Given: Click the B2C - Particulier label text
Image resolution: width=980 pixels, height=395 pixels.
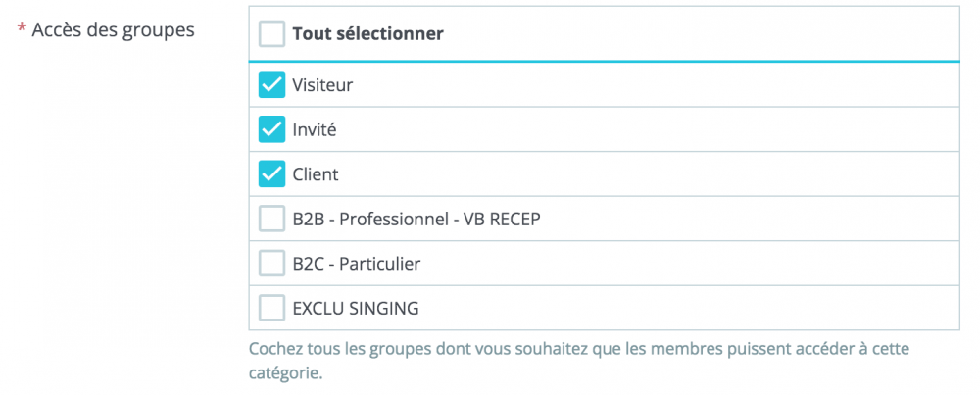Looking at the screenshot, I should pos(357,264).
